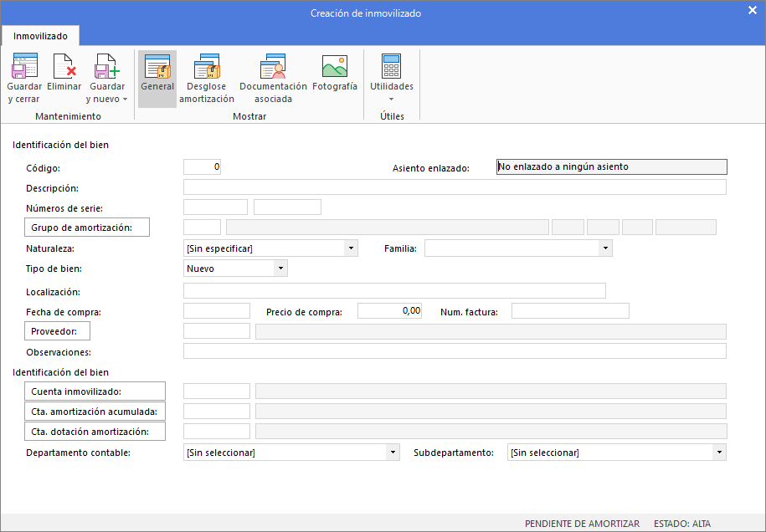Click the Proveedor button
This screenshot has height=532, width=766.
pos(57,331)
